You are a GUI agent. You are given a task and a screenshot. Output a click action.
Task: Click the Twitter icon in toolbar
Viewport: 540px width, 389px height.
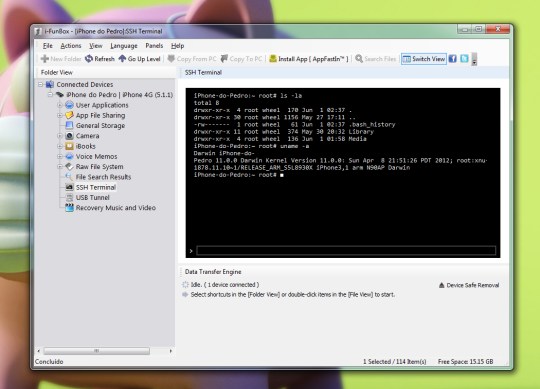click(464, 59)
